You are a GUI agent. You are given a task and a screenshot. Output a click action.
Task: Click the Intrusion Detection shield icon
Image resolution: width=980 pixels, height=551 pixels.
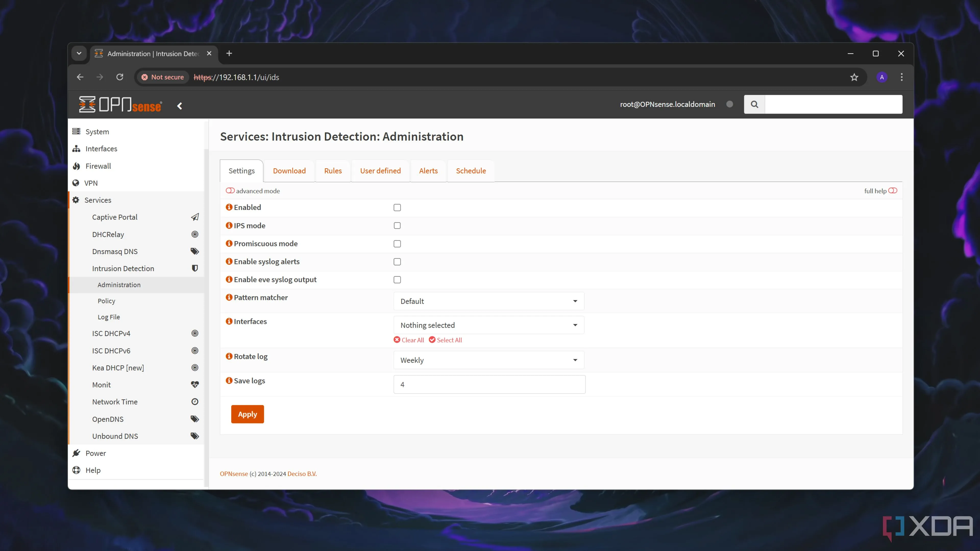(x=194, y=268)
